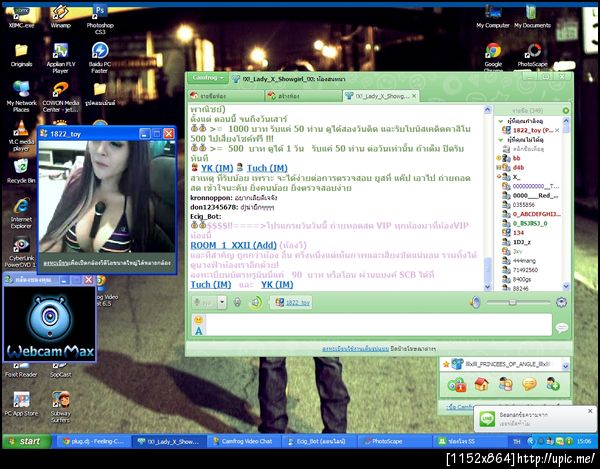Open CyberLink PowerDVD shortcut
The height and width of the screenshot is (469, 600).
click(21, 252)
